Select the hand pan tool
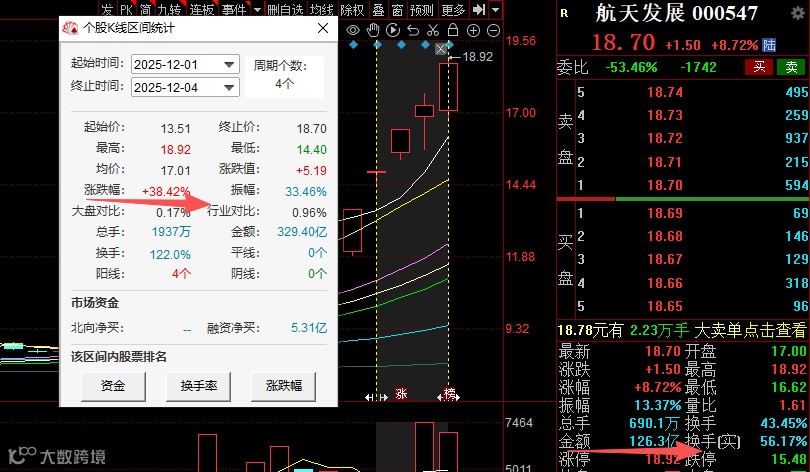This screenshot has width=810, height=472. click(373, 30)
